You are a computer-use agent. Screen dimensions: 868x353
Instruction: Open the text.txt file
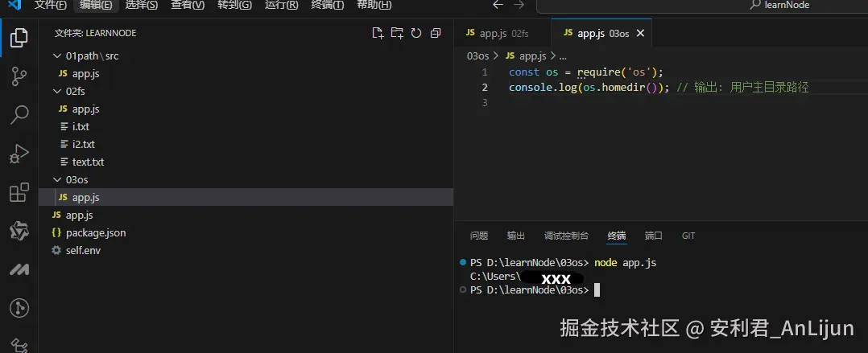246,162
